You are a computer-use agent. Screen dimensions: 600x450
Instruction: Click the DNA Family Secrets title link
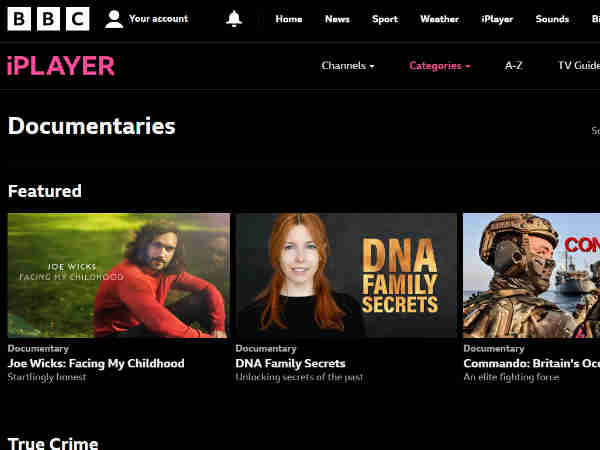pos(290,363)
